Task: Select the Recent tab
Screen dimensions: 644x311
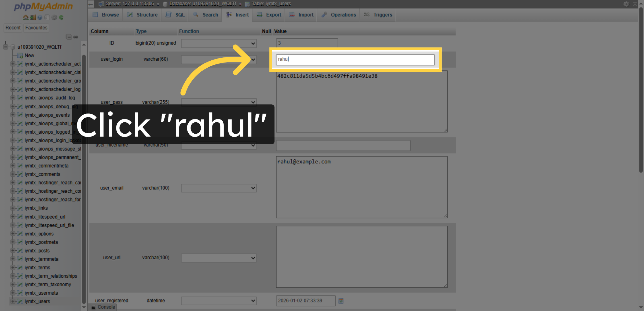Action: 13,28
